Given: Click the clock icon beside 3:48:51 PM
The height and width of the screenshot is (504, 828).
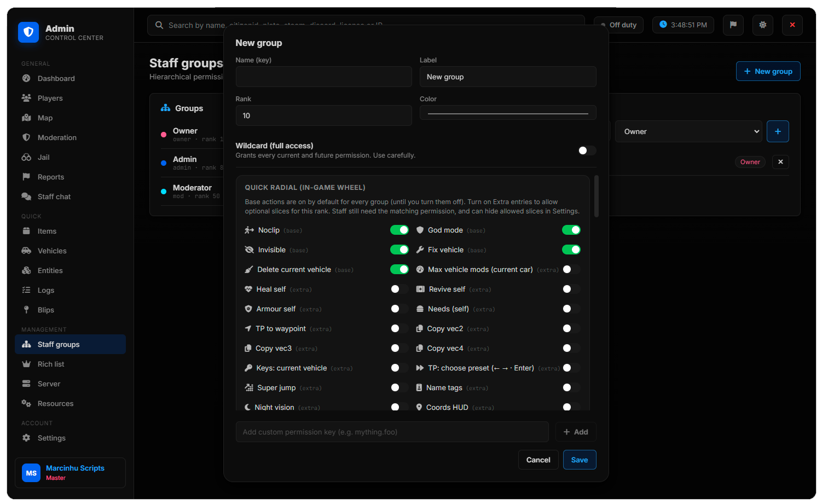Looking at the screenshot, I should [663, 25].
